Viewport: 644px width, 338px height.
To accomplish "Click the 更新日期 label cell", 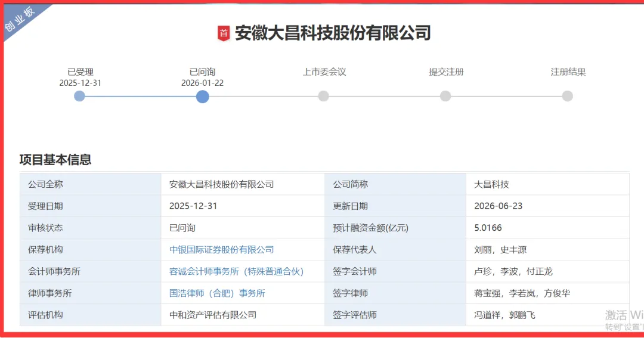I will click(395, 206).
